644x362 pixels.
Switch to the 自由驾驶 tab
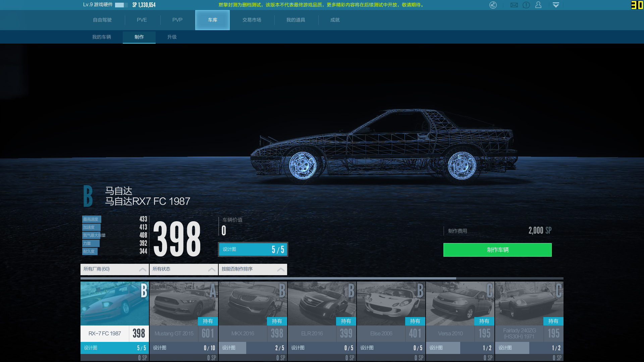click(x=102, y=20)
